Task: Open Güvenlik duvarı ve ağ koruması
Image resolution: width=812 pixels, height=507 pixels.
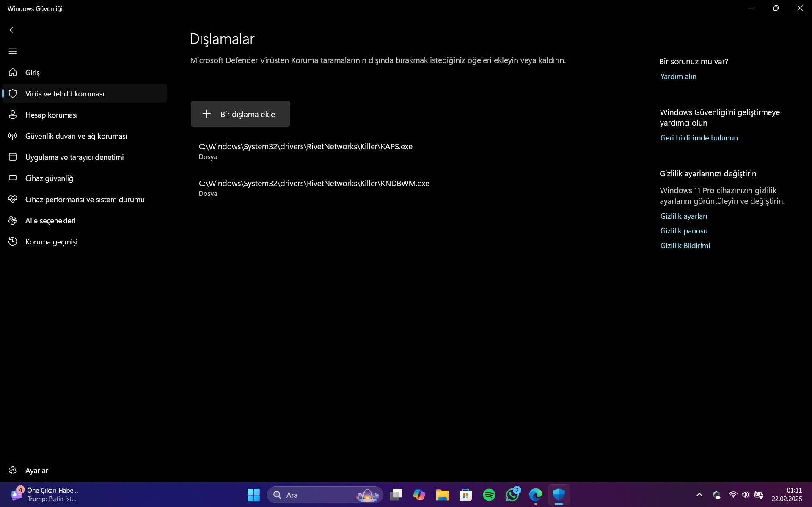Action: coord(85,136)
